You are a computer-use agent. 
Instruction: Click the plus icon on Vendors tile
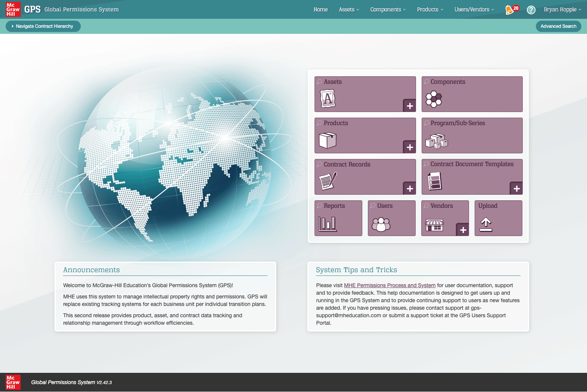(463, 230)
